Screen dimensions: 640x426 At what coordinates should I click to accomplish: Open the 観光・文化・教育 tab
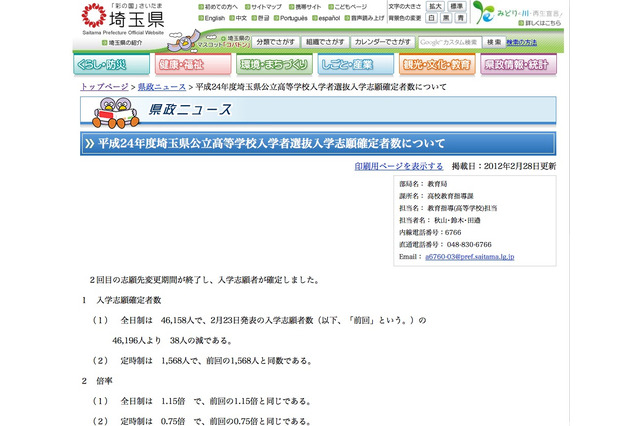pos(437,64)
